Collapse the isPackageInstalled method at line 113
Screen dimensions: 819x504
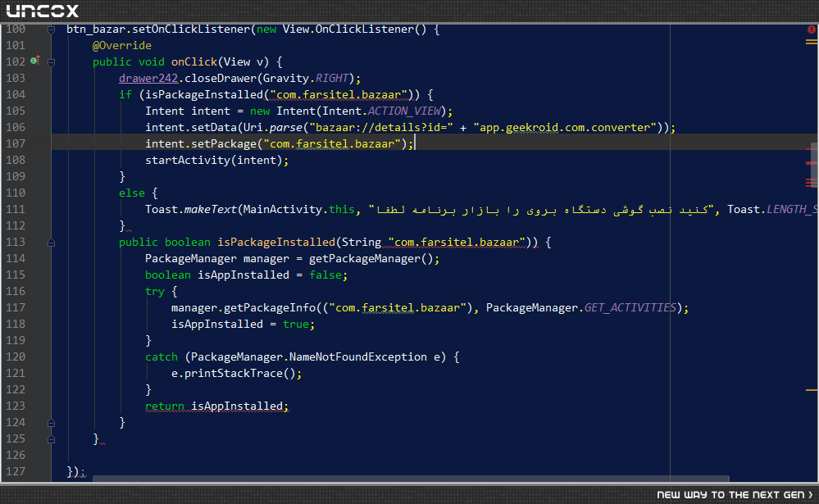click(x=51, y=243)
